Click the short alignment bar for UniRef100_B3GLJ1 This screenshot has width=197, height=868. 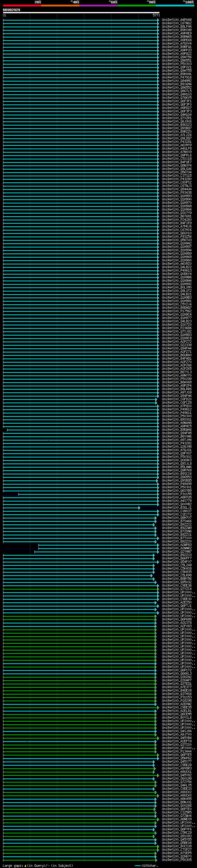71,508
